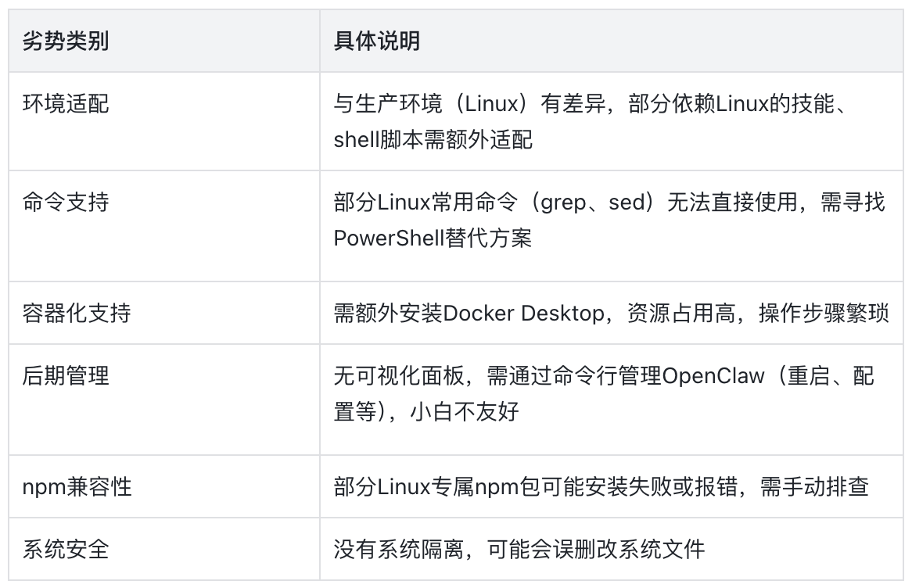Click the description about npm包 install failures

point(601,486)
